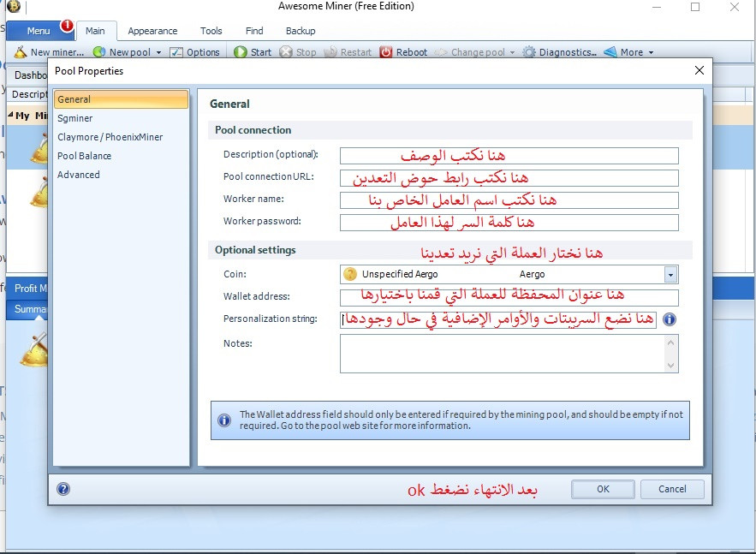This screenshot has width=756, height=554.
Task: Click the Summary tab in main window
Action: tap(28, 309)
